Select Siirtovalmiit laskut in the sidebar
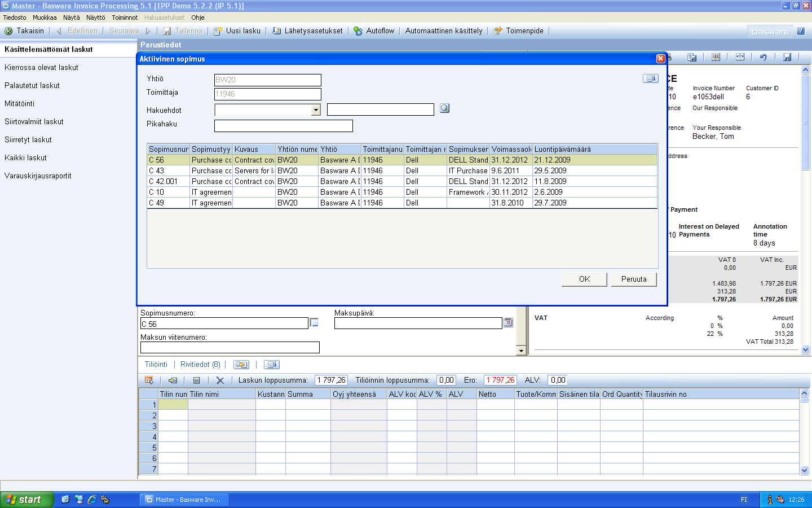 [x=34, y=121]
